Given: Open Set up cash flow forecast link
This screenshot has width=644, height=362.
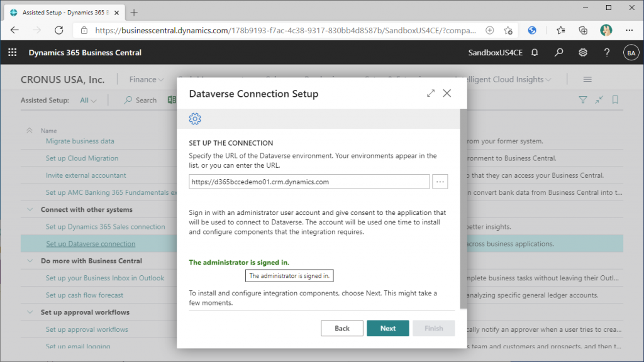Looking at the screenshot, I should (85, 295).
